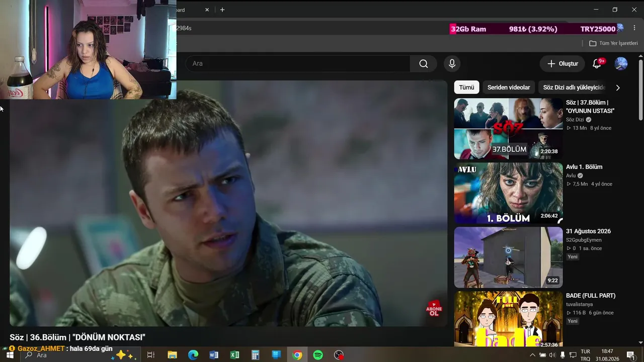Click the '116 B 6 gün önce' video stats
644x362 pixels.
tap(590, 313)
